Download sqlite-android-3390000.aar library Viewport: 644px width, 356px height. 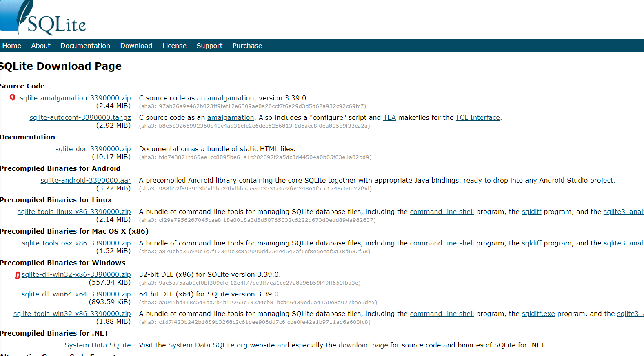(x=86, y=180)
